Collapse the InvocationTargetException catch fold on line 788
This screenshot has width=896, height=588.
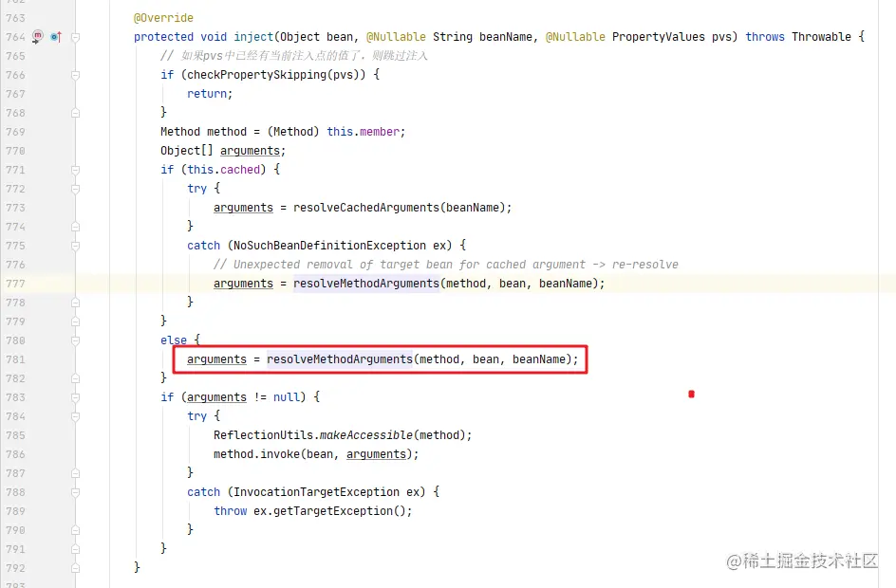tap(75, 492)
